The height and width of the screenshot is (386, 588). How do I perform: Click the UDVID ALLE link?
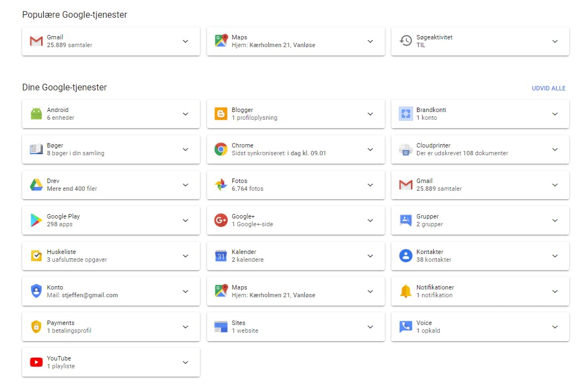(549, 88)
